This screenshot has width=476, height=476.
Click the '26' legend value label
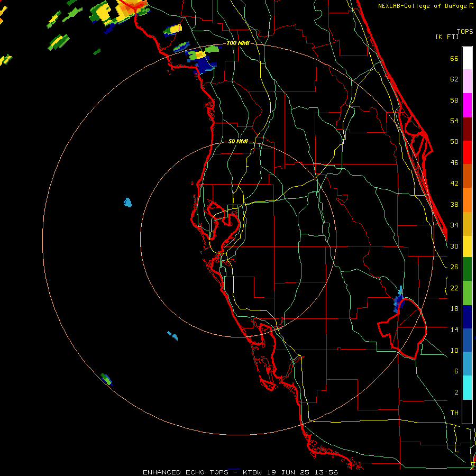point(454,267)
